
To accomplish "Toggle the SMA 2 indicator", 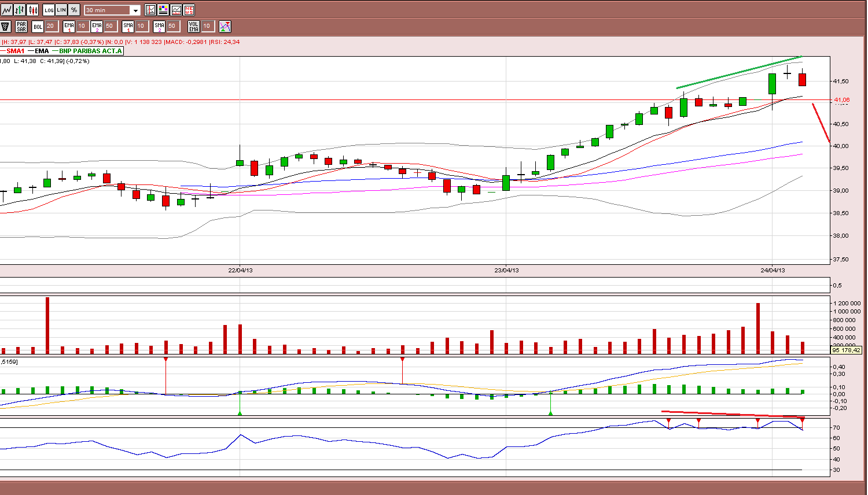I will [x=160, y=27].
